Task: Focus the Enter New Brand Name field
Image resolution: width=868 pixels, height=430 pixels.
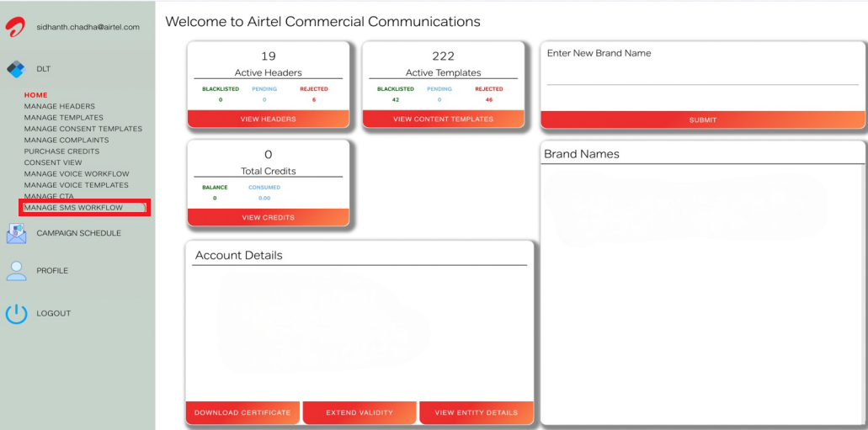Action: tap(702, 74)
